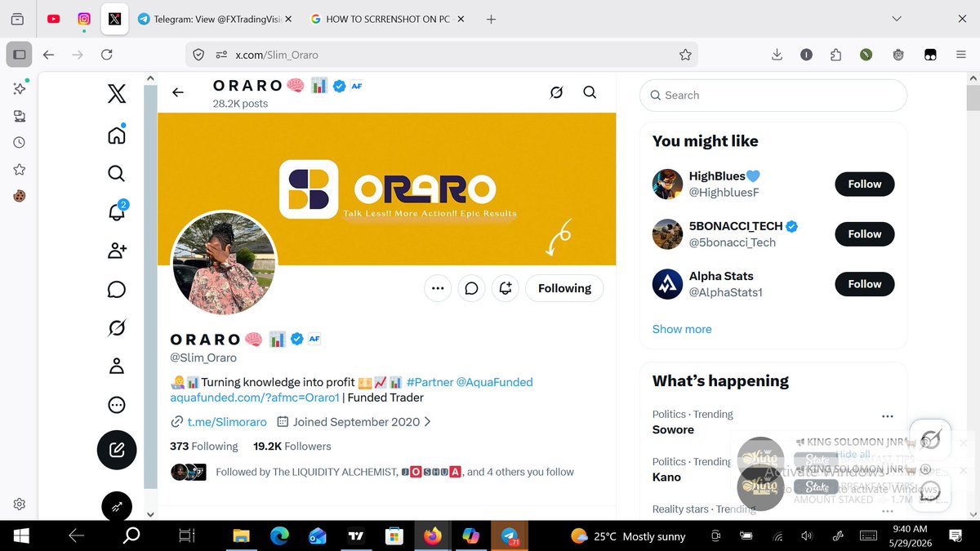Message ORARO with the chat button

click(x=472, y=288)
